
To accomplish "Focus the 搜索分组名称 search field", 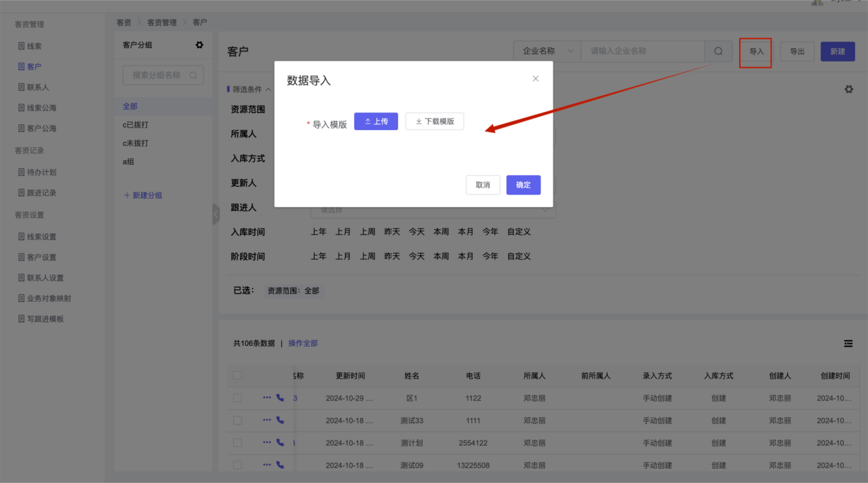I will coord(163,75).
